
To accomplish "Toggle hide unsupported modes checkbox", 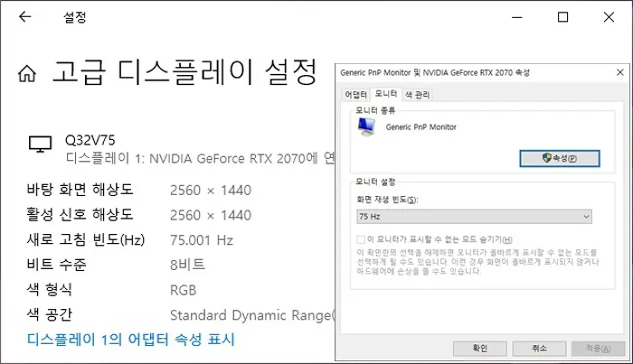I will [x=361, y=240].
